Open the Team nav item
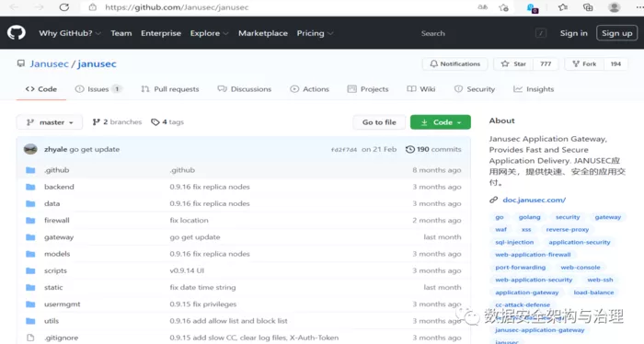The width and height of the screenshot is (644, 344). coord(121,33)
